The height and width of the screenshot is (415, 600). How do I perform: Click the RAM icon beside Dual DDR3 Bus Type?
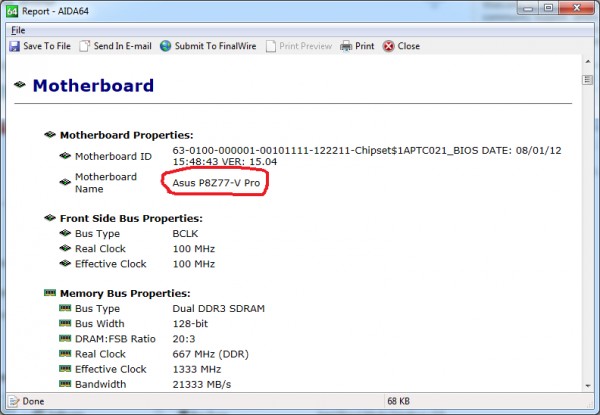tap(65, 308)
